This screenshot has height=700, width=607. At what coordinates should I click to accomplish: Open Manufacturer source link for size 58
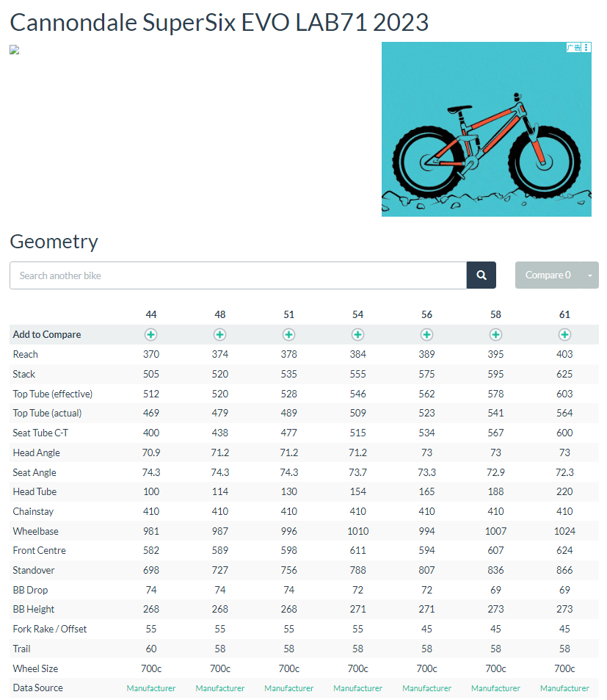495,688
